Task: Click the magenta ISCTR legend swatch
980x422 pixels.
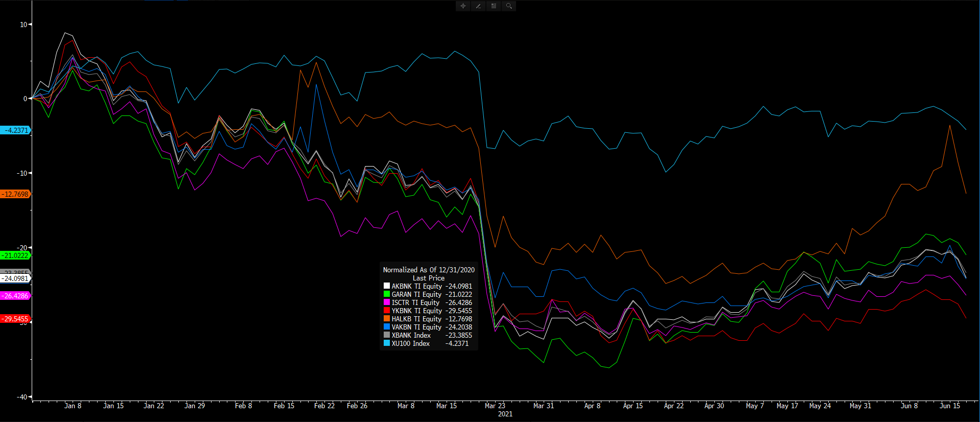Action: (387, 302)
